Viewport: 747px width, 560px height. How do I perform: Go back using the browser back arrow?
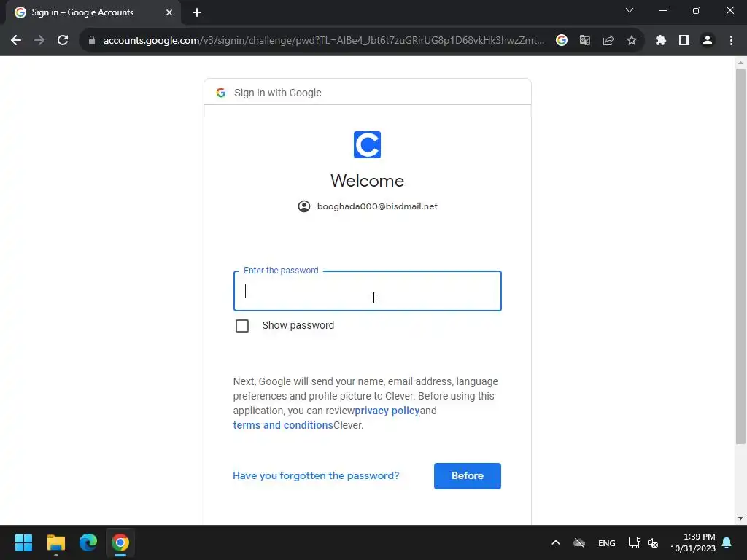coord(16,41)
